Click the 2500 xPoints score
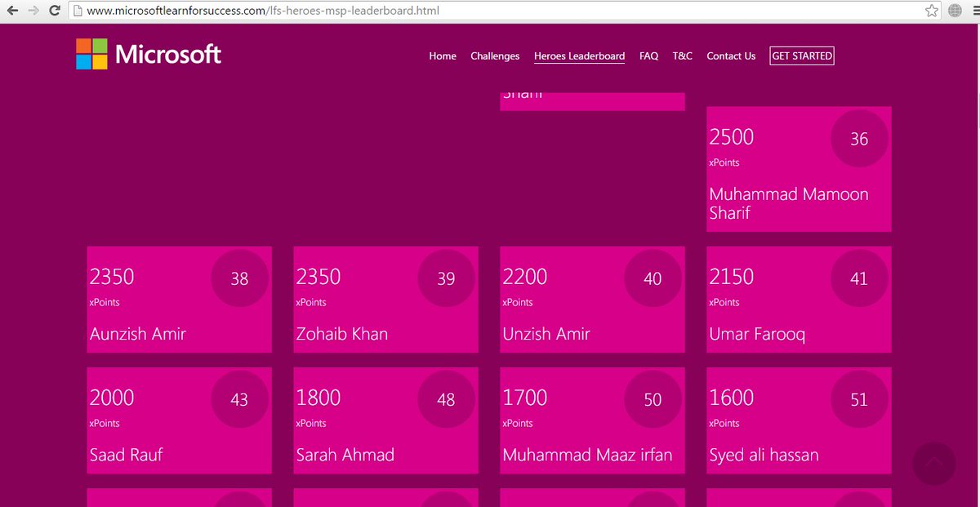Screen dimensions: 980x507 tap(732, 137)
